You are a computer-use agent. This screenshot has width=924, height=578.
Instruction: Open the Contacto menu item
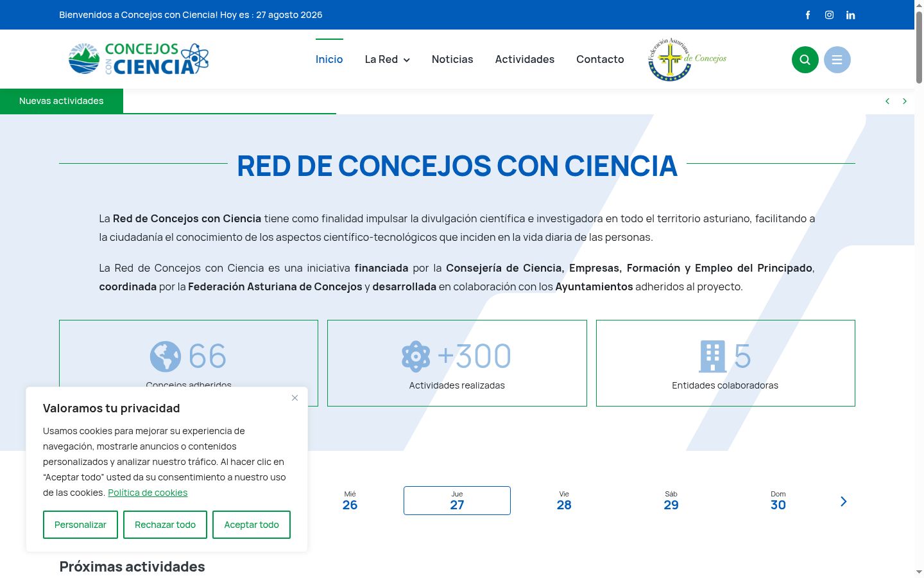(600, 59)
